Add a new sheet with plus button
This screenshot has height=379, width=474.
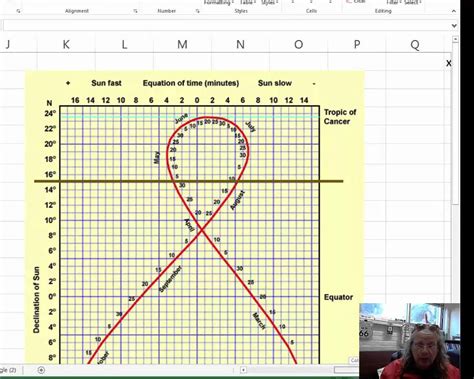click(41, 370)
